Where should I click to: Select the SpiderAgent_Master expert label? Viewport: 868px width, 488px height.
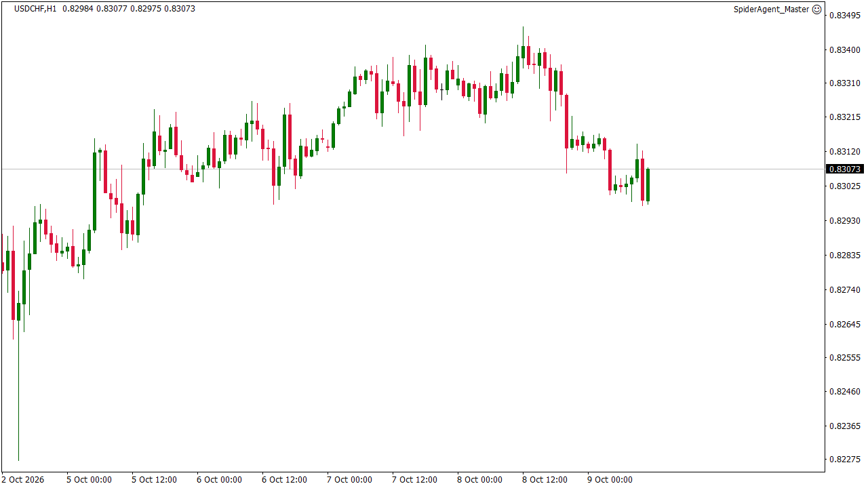click(x=772, y=9)
